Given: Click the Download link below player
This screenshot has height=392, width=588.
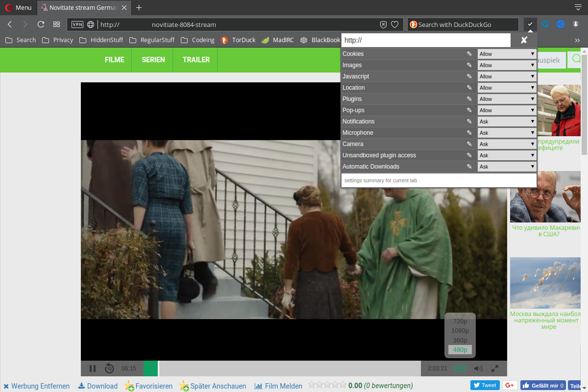Looking at the screenshot, I should click(98, 386).
